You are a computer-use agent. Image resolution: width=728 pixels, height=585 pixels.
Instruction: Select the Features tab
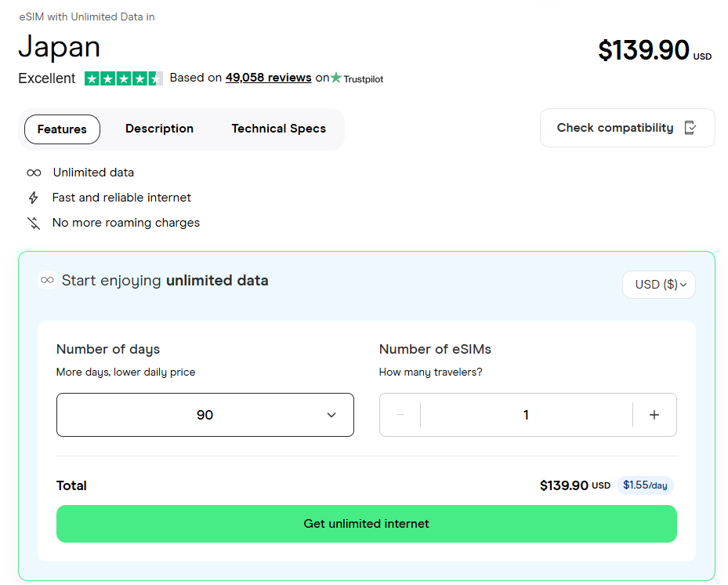(62, 129)
